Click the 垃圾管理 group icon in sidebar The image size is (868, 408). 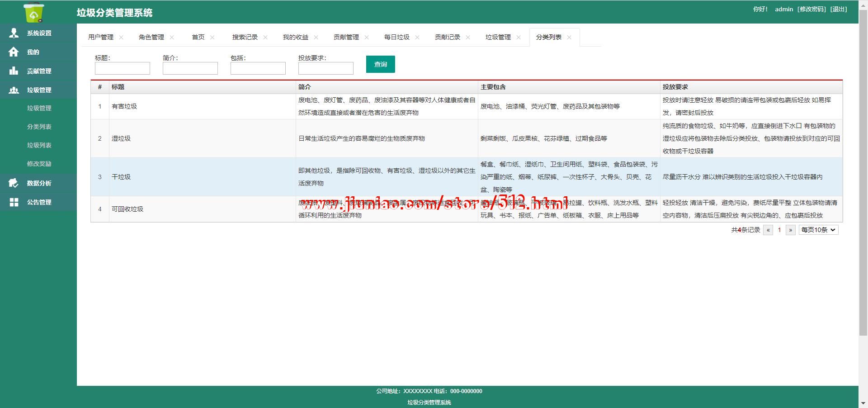pos(14,90)
